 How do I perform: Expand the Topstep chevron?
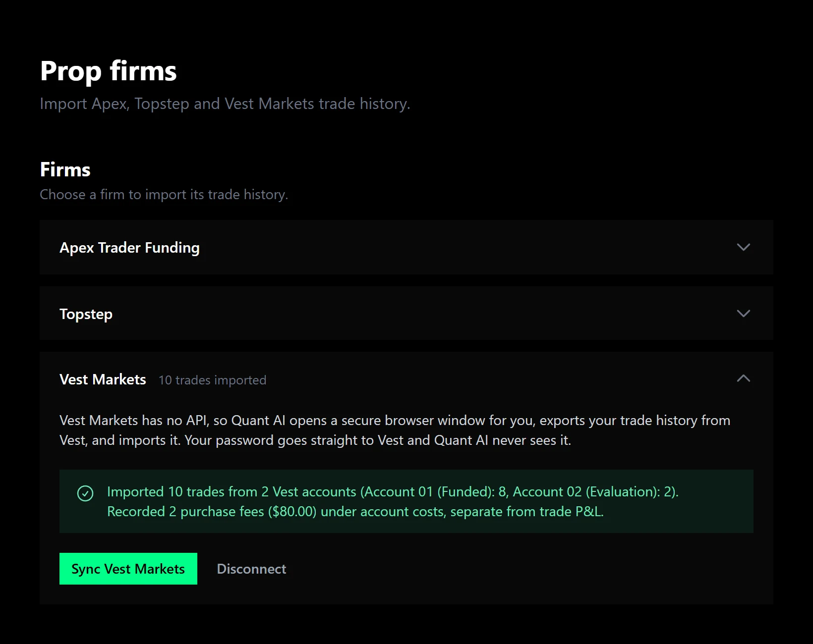coord(743,314)
